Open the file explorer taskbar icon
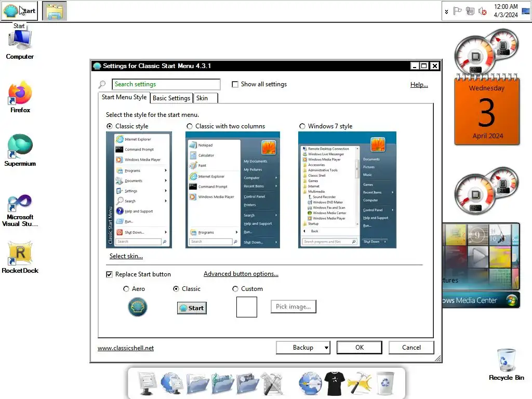The image size is (532, 399). pos(55,11)
